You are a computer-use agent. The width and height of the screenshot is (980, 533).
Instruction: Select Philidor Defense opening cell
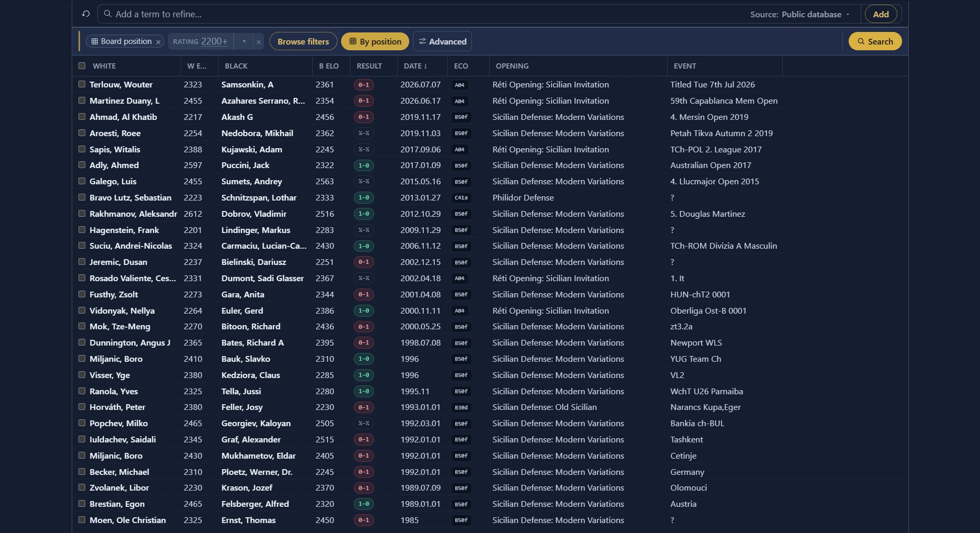click(523, 197)
